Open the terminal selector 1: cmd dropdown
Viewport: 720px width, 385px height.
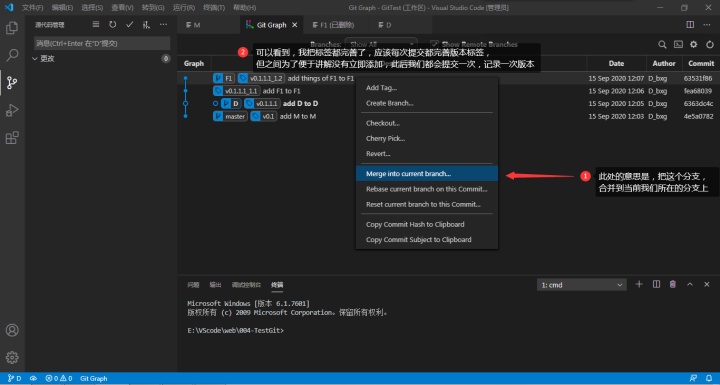tap(581, 285)
